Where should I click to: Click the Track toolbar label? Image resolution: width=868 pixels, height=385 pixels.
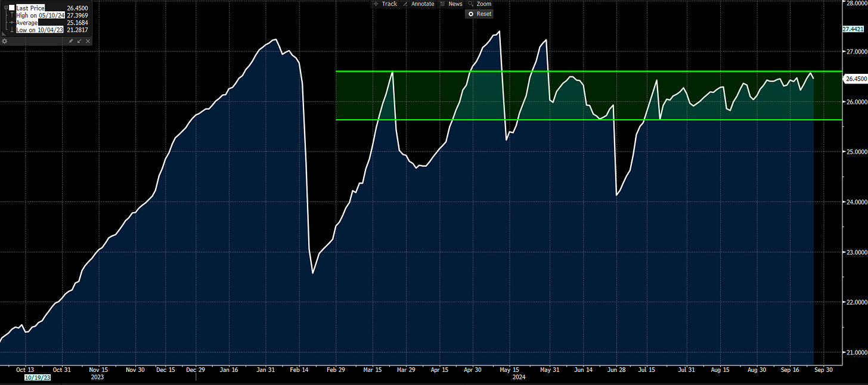(x=389, y=4)
